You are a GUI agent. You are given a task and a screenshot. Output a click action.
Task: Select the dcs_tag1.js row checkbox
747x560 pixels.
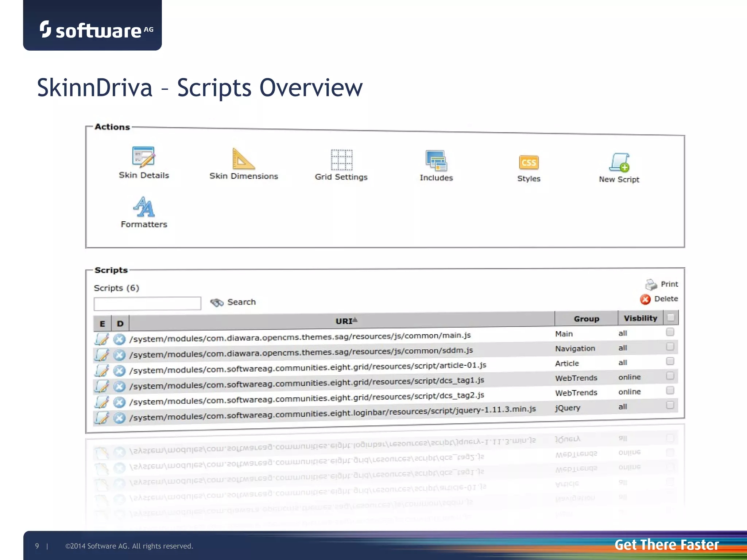point(670,376)
